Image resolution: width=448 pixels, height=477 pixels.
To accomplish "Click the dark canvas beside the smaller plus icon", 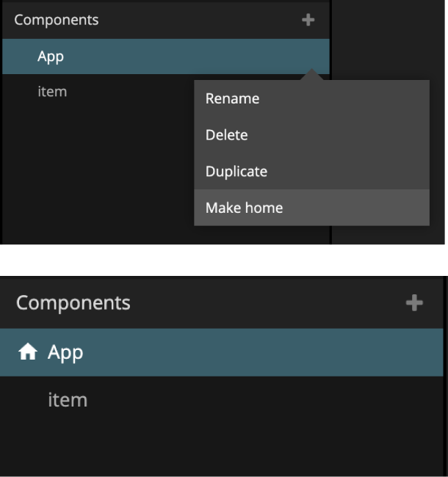I will click(x=389, y=29).
